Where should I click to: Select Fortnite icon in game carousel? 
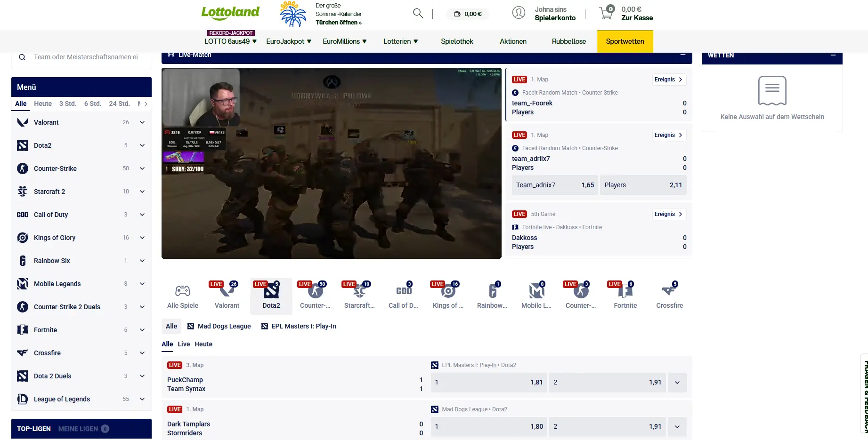(x=625, y=291)
